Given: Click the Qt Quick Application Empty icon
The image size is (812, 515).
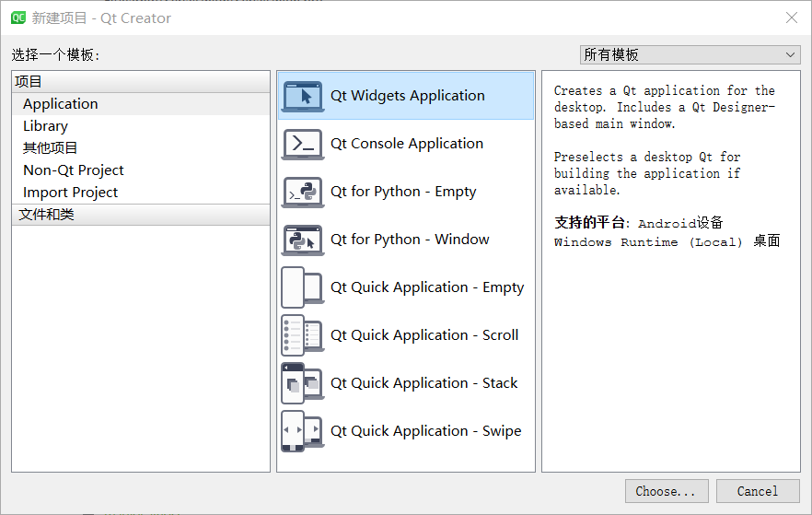Looking at the screenshot, I should 302,287.
